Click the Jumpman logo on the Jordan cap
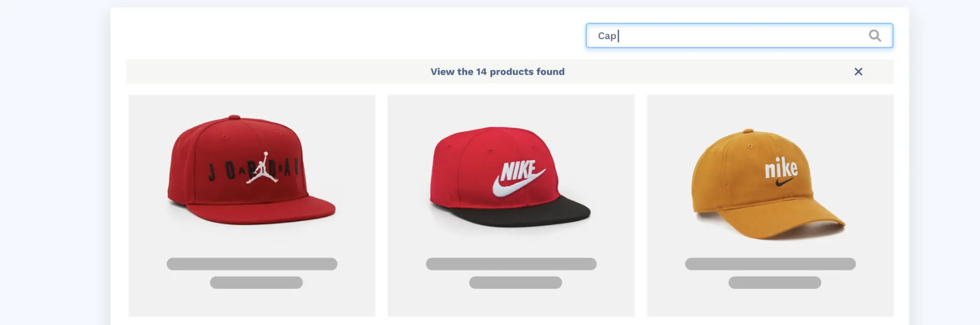Screen dimensions: 980x325 coord(262,168)
